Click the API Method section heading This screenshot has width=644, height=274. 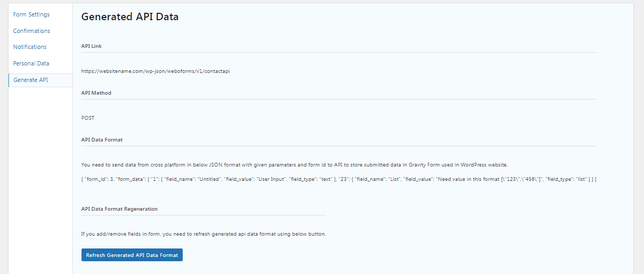click(x=96, y=93)
